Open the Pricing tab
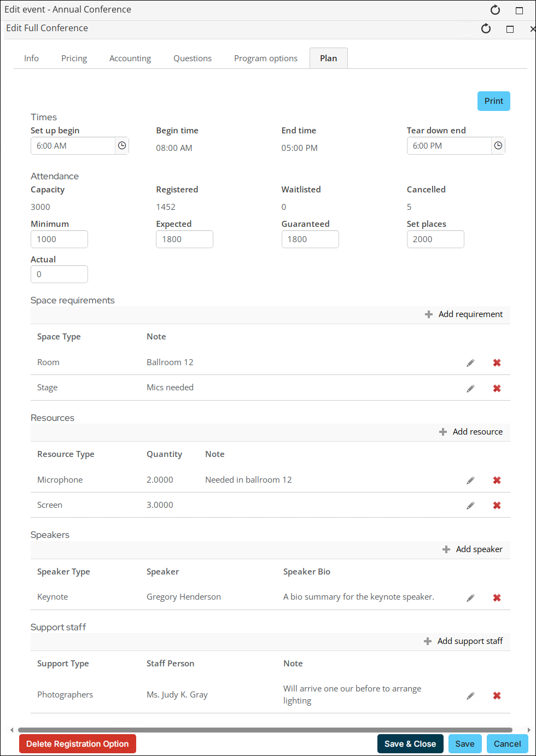 [x=74, y=58]
